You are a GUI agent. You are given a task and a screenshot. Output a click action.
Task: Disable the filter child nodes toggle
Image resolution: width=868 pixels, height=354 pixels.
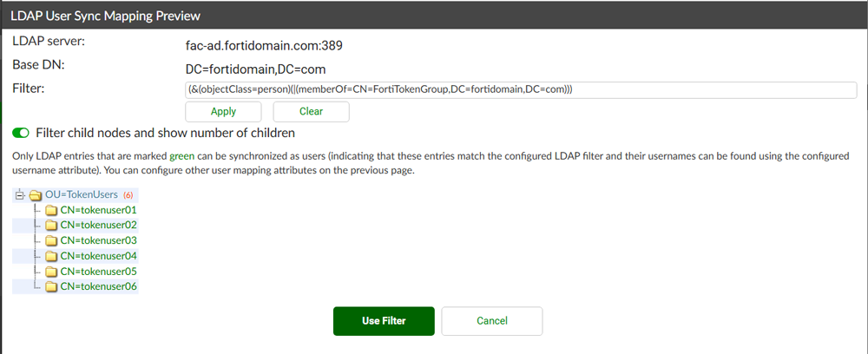[22, 134]
